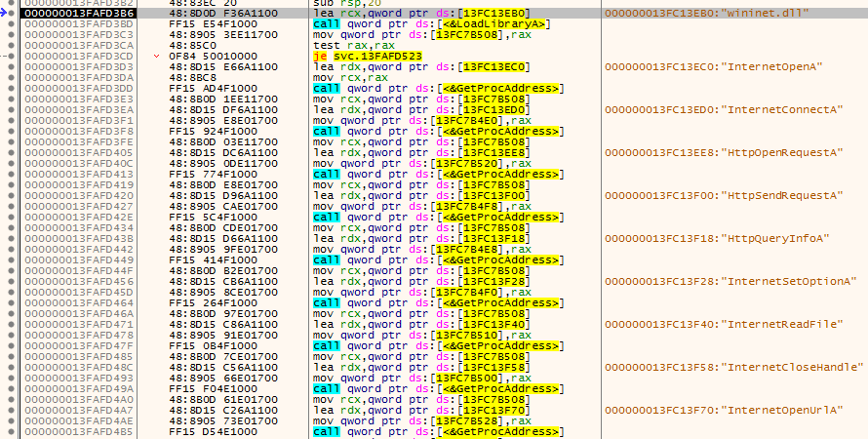Toggle breakpoint dot at address 000000013FAFD3F8
The height and width of the screenshot is (439, 868).
(11, 131)
